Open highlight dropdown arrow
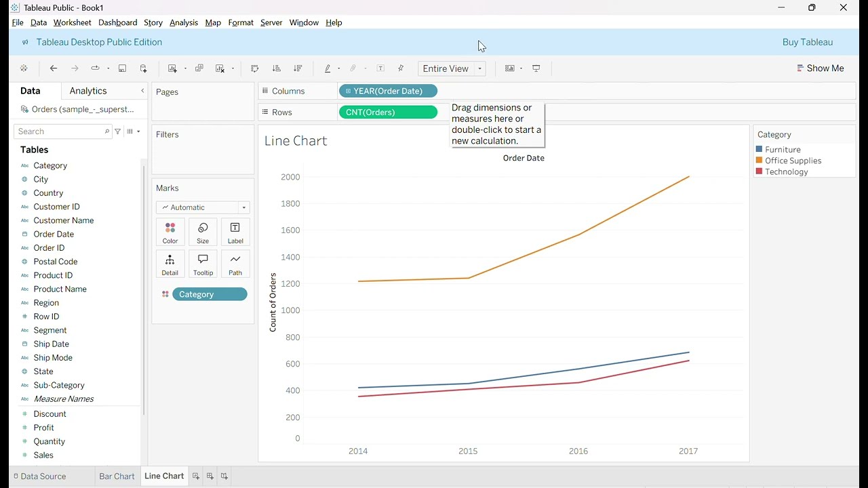This screenshot has height=488, width=868. pos(339,68)
